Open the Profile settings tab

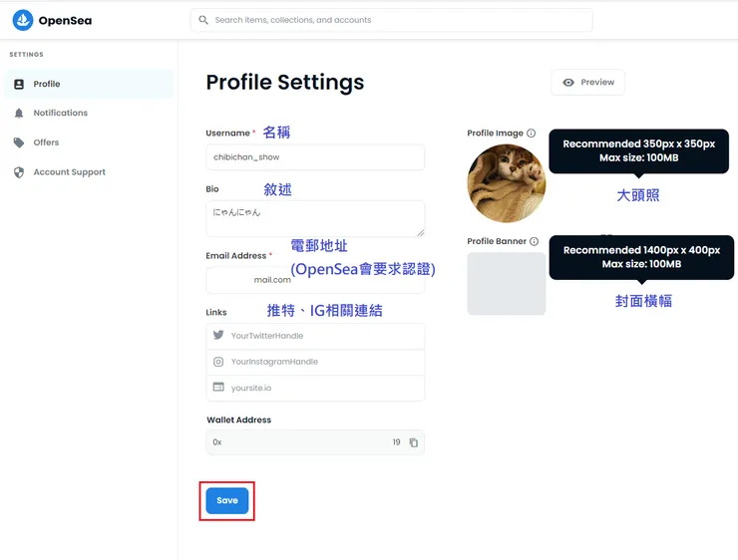[89, 84]
